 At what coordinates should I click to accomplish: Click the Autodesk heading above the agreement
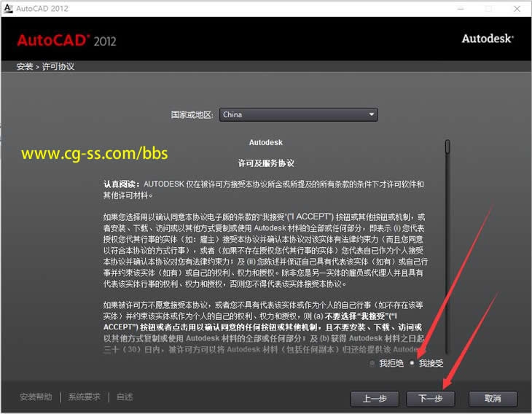click(266, 143)
